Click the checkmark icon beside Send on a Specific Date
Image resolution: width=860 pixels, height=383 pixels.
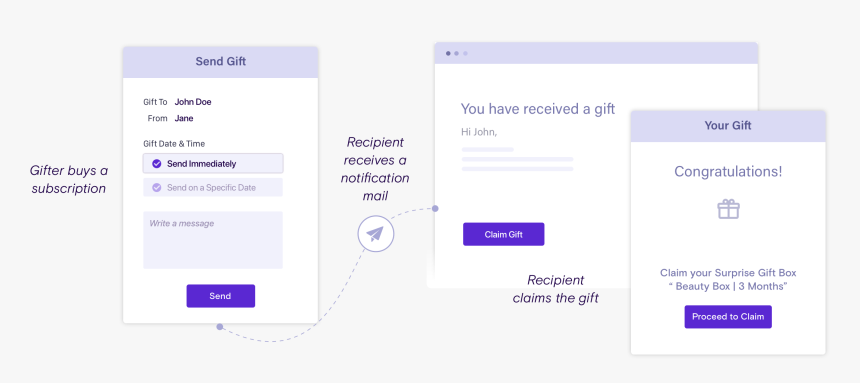click(157, 188)
